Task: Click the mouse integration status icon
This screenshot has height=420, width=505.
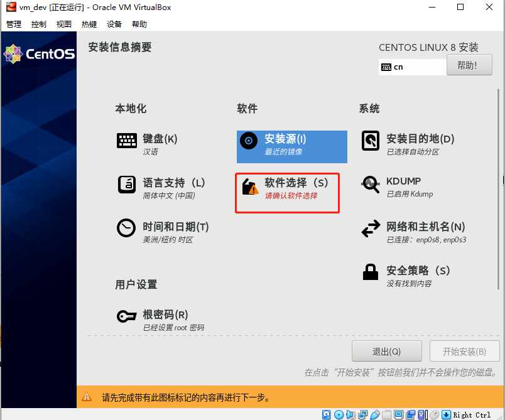Action: (x=435, y=414)
